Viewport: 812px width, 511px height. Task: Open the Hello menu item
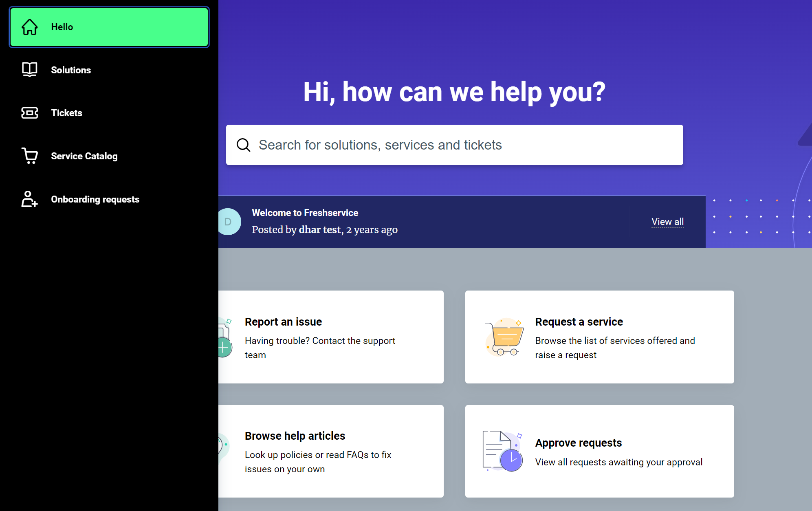[62, 27]
